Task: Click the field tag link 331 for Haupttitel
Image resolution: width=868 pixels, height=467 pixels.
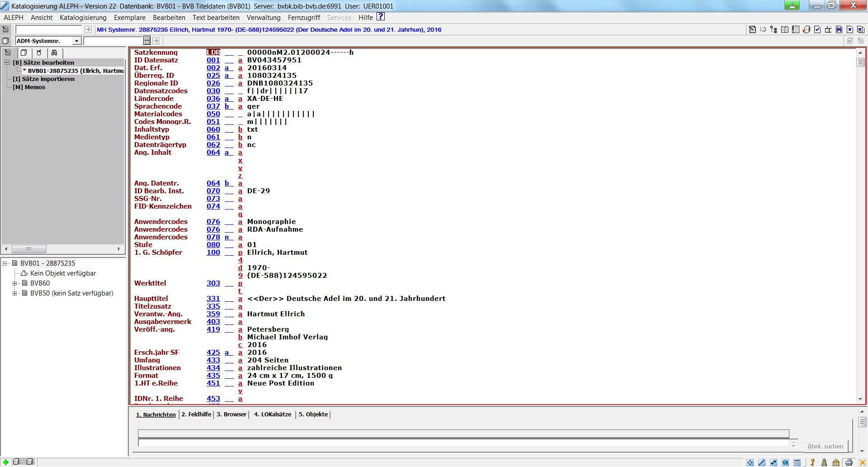Action: (x=213, y=299)
